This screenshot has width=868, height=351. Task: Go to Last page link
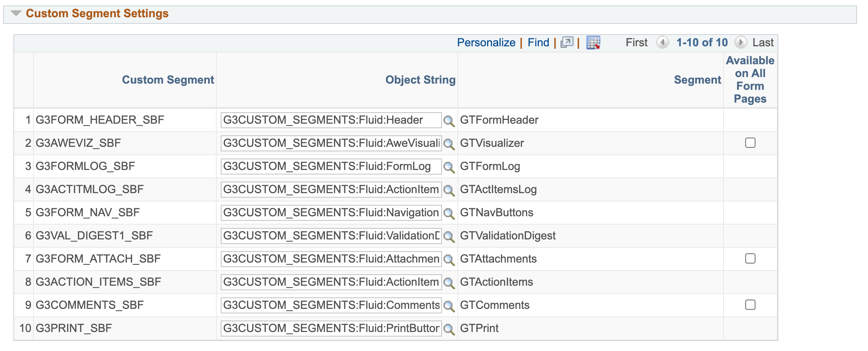[763, 42]
